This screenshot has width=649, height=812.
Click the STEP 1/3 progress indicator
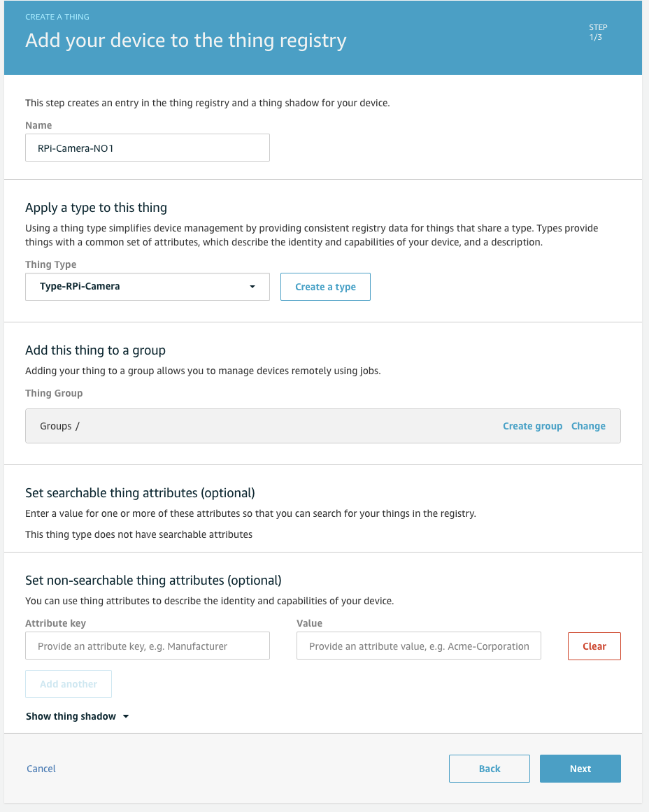[598, 32]
